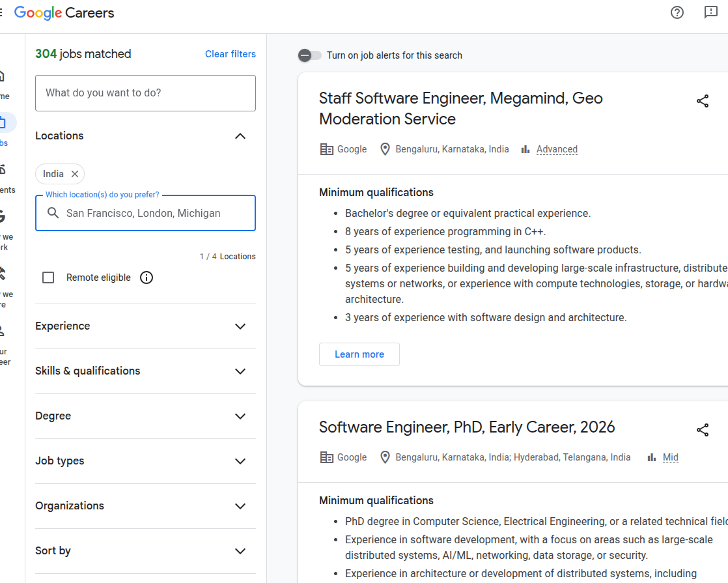Expand the Degree filter section
Image resolution: width=728 pixels, height=583 pixels.
pos(145,416)
